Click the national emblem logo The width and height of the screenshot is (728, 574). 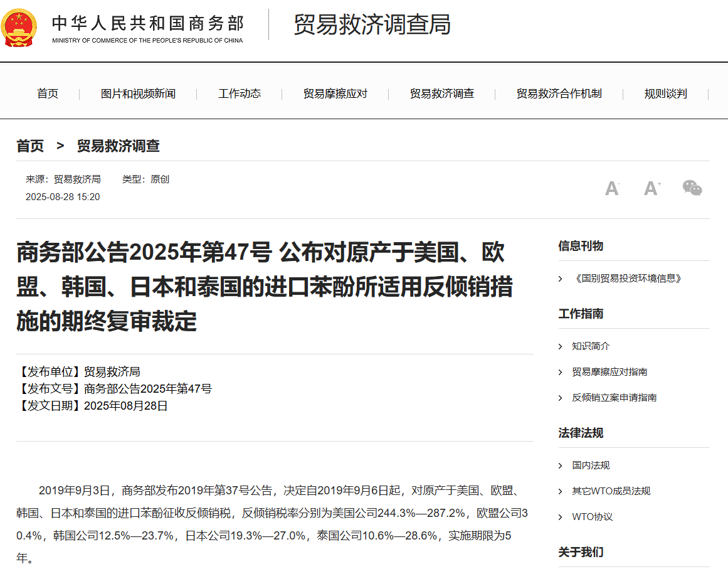click(19, 28)
